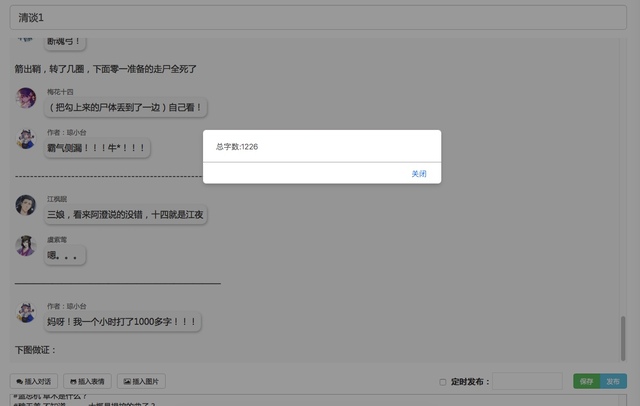The height and width of the screenshot is (406, 640).
Task: Click 虞紫鸢's avatar
Action: [x=26, y=245]
